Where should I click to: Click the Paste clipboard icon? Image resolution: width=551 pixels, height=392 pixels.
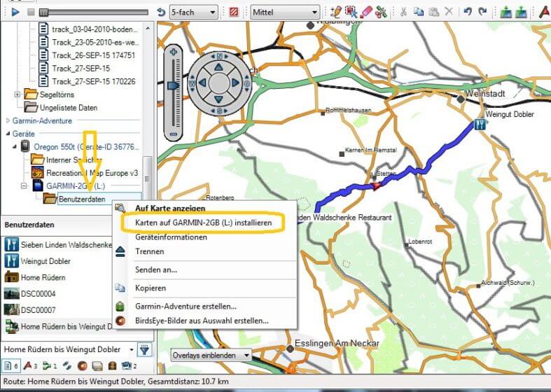(434, 12)
